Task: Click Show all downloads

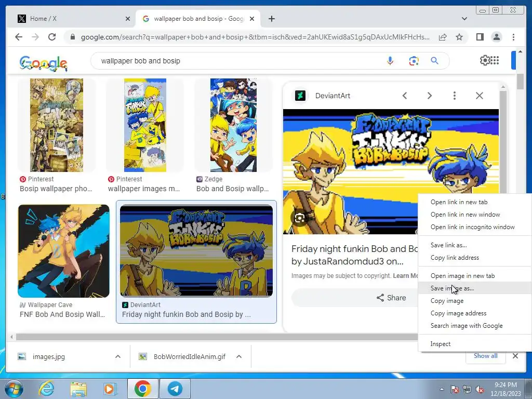Action: 486,355
